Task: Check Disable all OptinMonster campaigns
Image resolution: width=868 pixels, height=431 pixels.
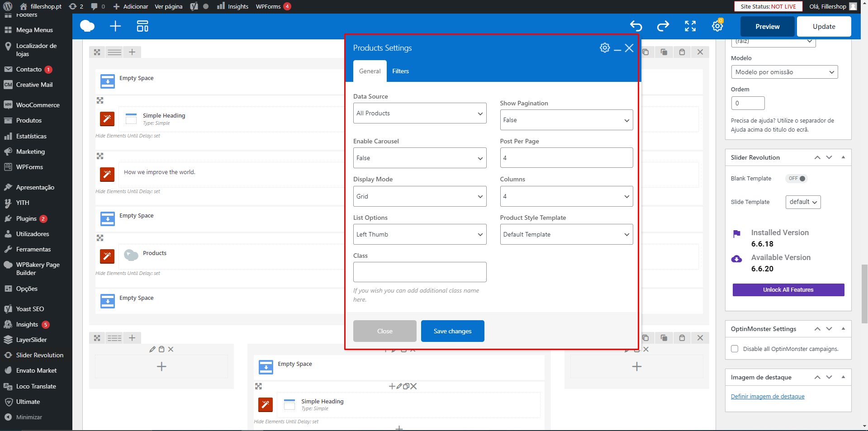Action: coord(735,349)
